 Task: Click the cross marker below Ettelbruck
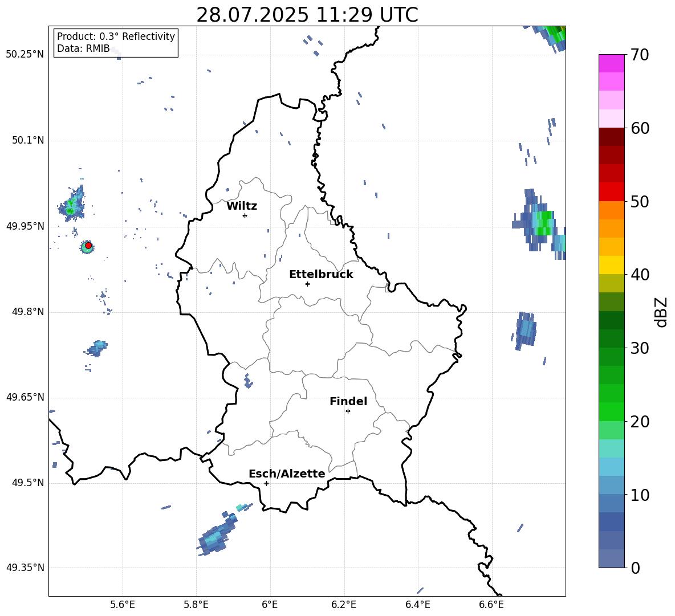coord(307,284)
